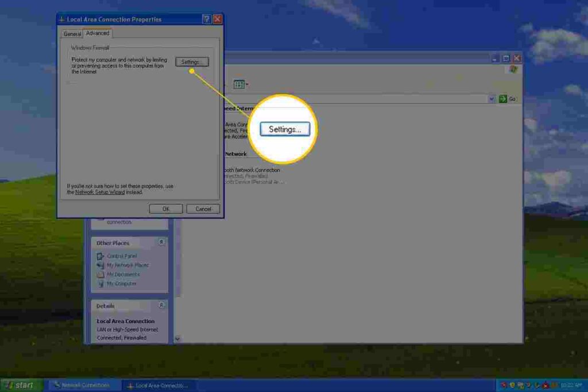Open the Network Setup Wizard link

pos(99,192)
